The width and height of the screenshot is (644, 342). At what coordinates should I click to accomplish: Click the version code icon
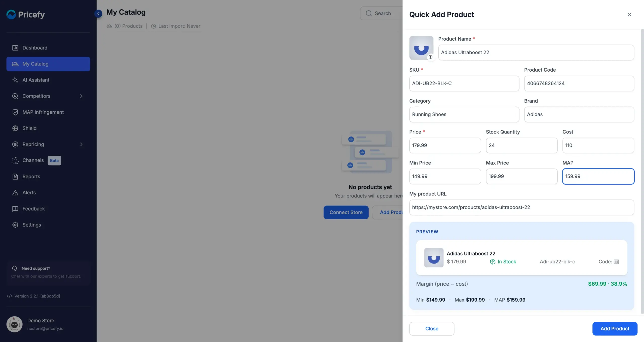(x=10, y=296)
